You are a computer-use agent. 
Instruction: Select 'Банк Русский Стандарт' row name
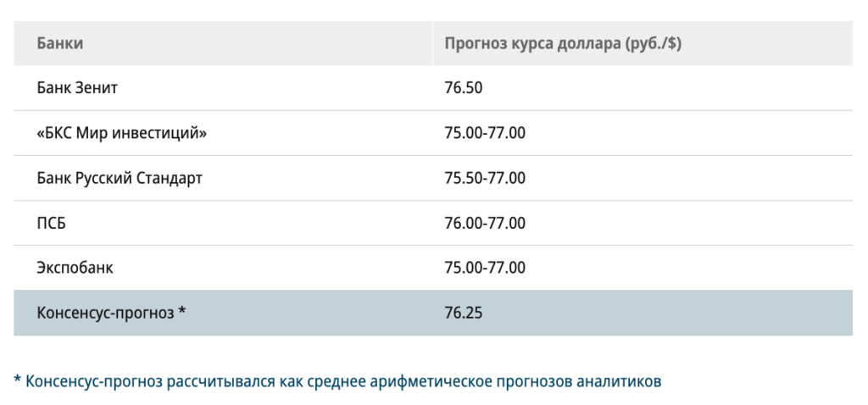point(120,178)
